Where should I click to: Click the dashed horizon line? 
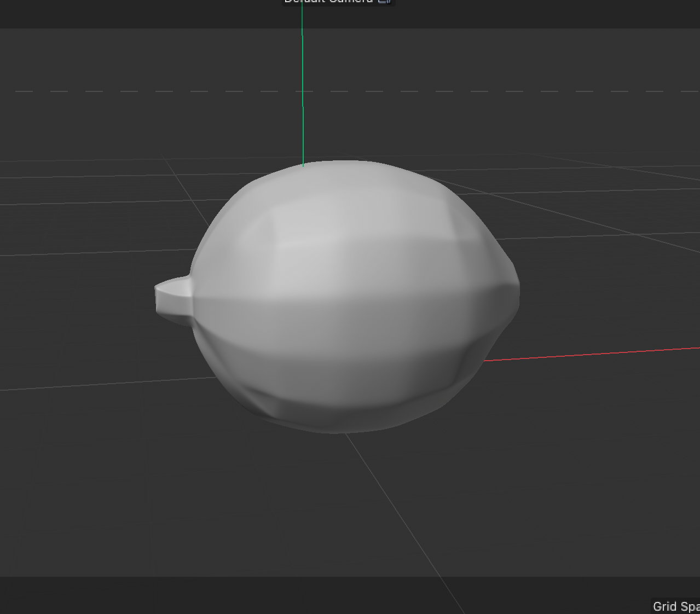coord(164,90)
